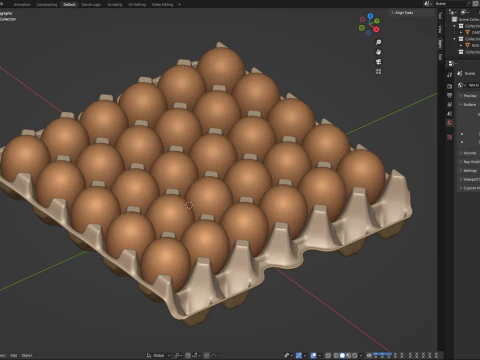Open the Render properties tab icon
The image size is (480, 360).
point(450,86)
